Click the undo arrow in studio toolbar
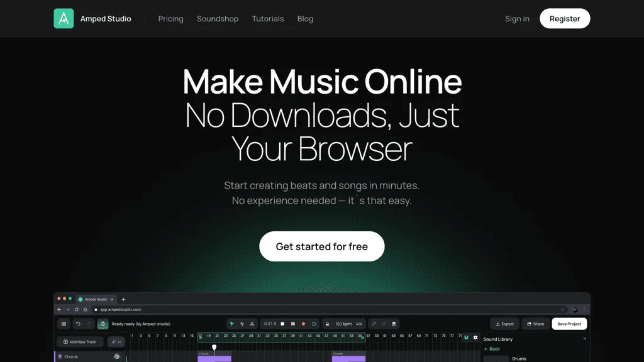Screen dimensions: 644x362 pyautogui.click(x=78, y=324)
